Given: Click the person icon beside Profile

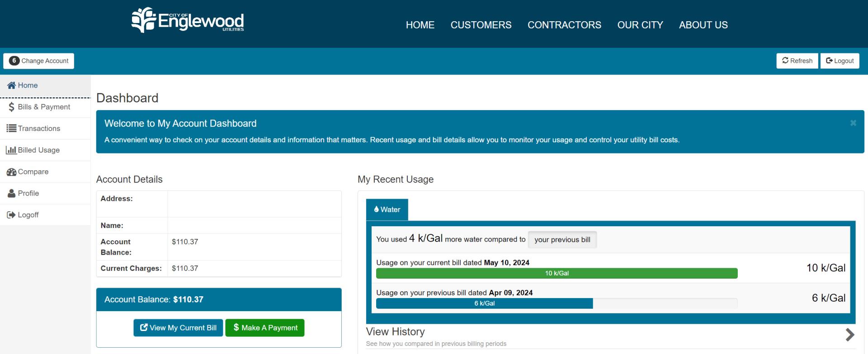Looking at the screenshot, I should pos(11,193).
